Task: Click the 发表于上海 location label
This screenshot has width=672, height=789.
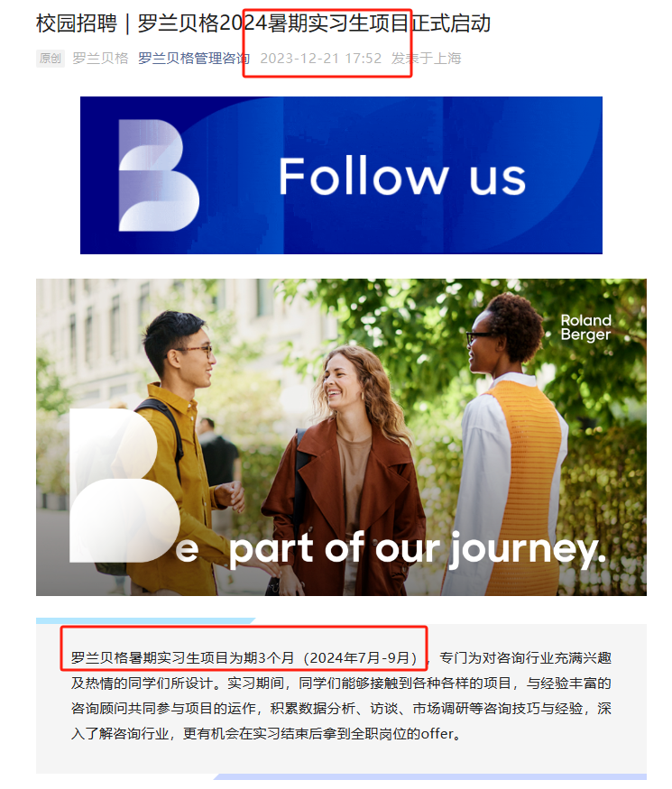Action: 427,59
